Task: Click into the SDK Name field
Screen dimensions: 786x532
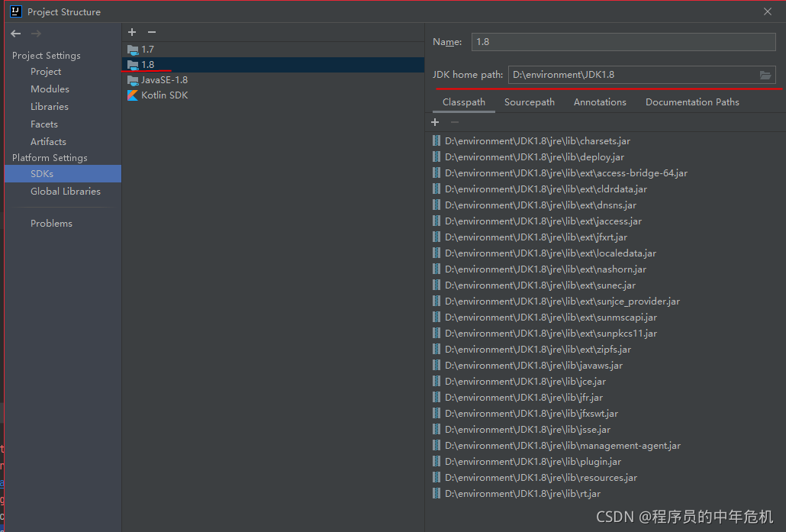Action: (623, 42)
